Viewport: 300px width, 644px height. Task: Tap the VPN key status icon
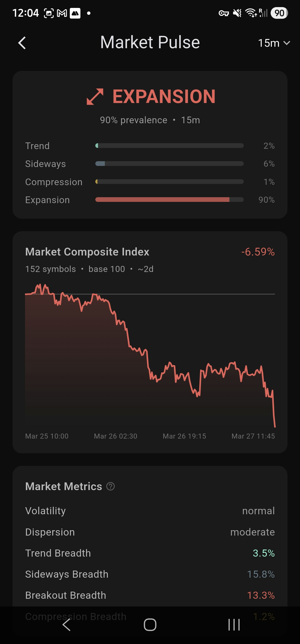click(x=224, y=13)
